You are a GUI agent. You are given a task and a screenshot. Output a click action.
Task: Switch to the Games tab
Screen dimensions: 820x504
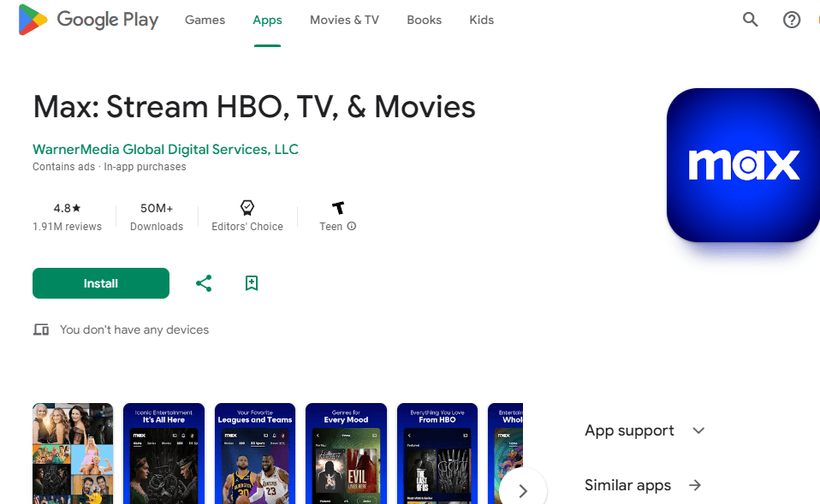(205, 20)
